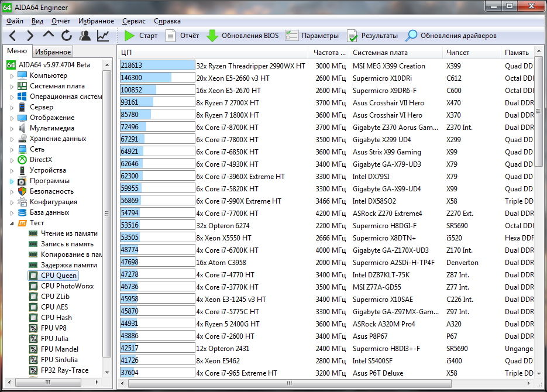Expand the Системная плата node arrow

pos(12,86)
